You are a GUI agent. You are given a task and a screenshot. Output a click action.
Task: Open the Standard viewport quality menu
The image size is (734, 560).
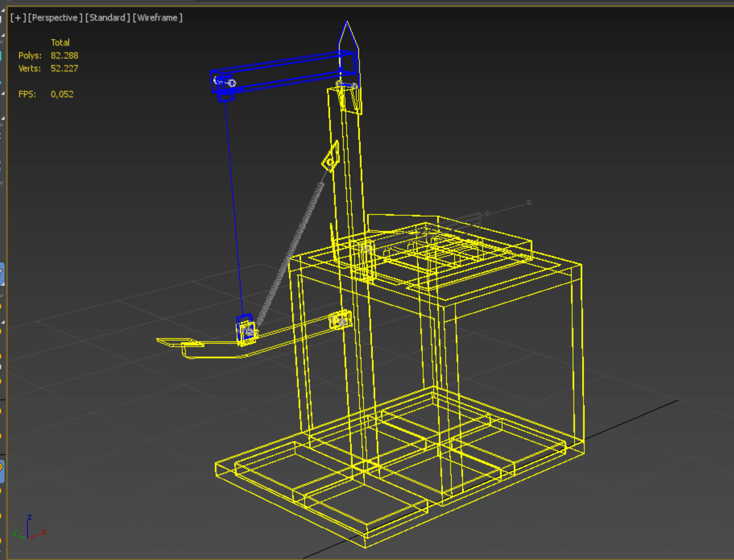(x=107, y=18)
